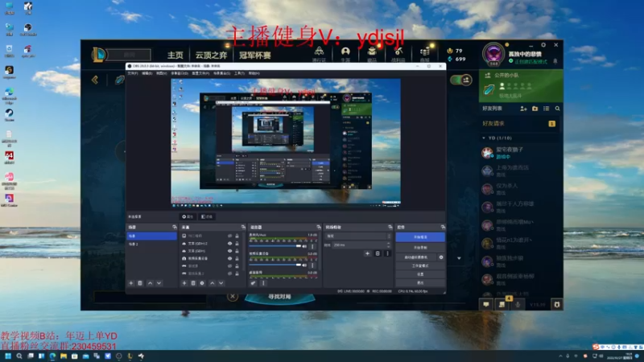This screenshot has height=362, width=644.
Task: Open the 编辑(E) menu in OBS
Action: pyautogui.click(x=147, y=73)
